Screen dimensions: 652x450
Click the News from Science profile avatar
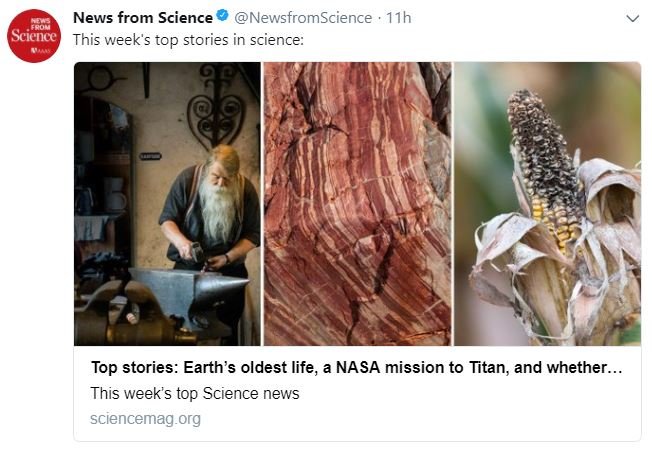click(34, 36)
